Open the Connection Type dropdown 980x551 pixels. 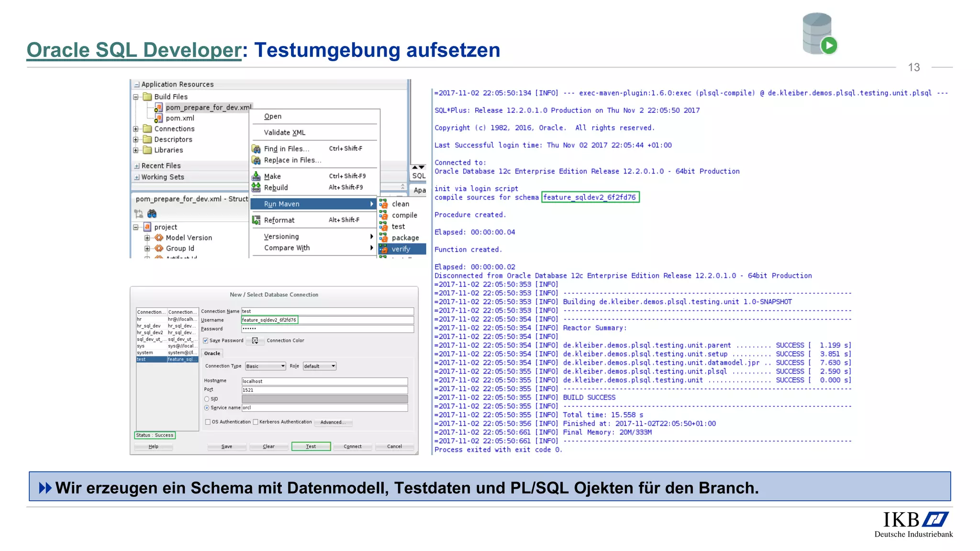tap(266, 366)
